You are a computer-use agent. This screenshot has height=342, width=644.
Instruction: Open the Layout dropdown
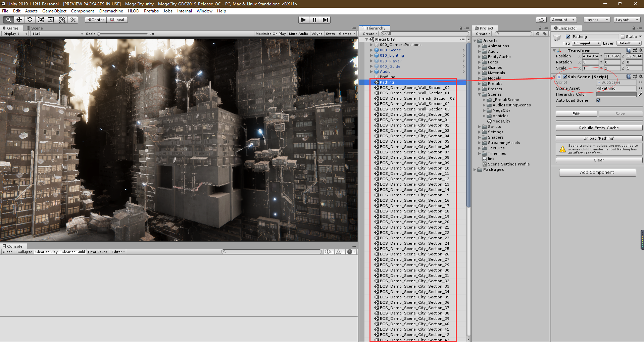pos(627,20)
